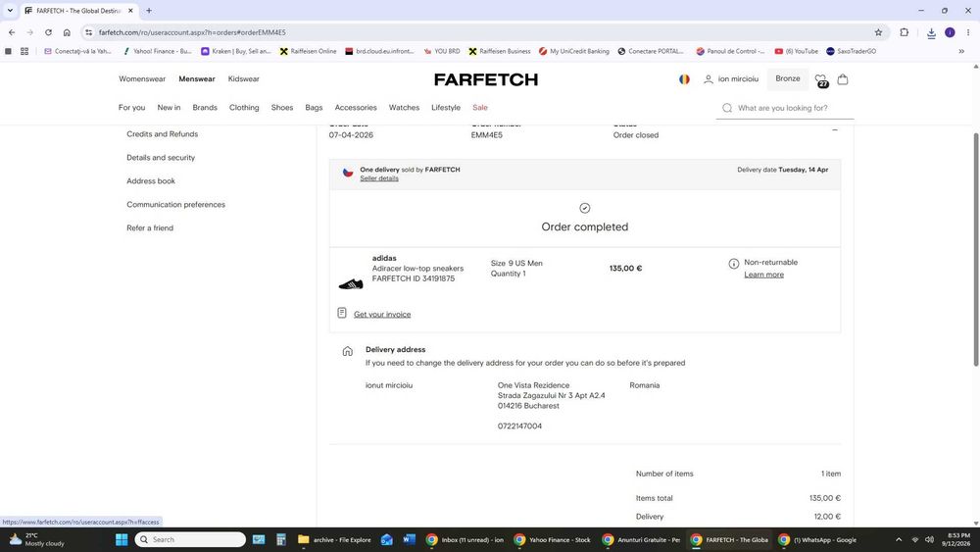This screenshot has height=552, width=980.
Task: Open the SaxoTraderGO bookmark
Action: coord(851,51)
